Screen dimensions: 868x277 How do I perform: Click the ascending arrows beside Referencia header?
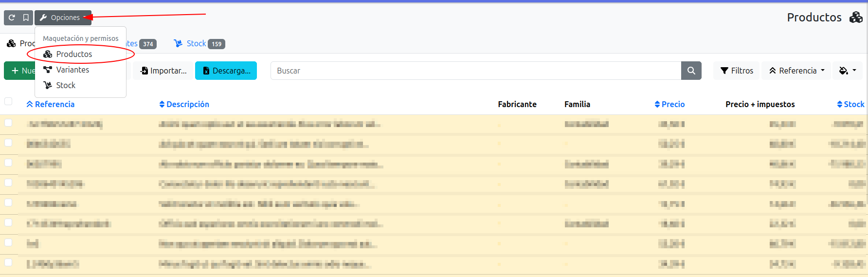30,104
